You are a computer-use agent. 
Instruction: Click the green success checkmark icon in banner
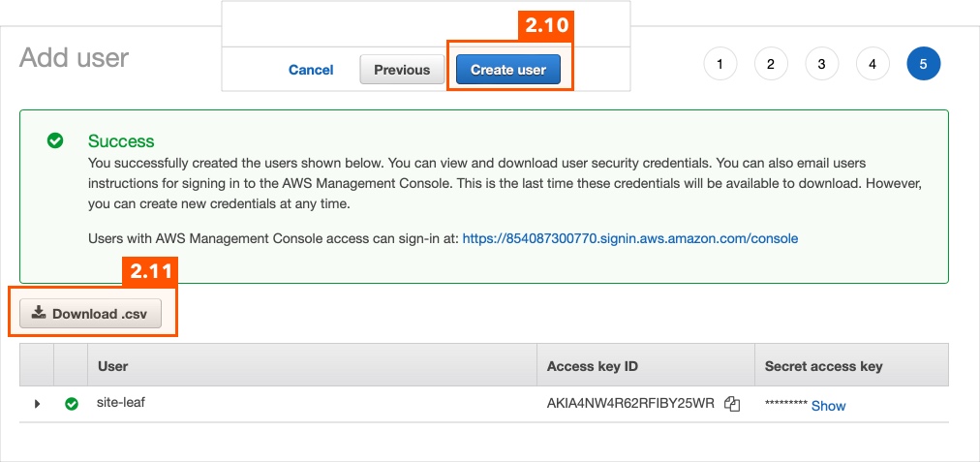coord(55,140)
